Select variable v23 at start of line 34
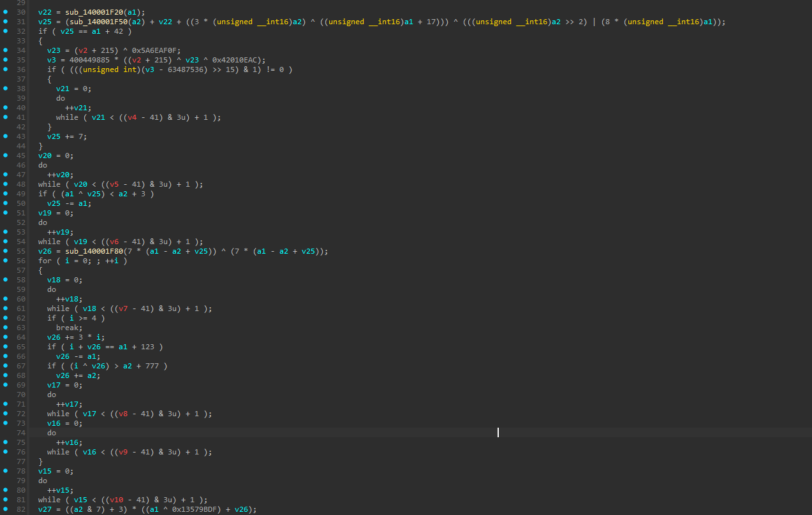Image resolution: width=812 pixels, height=515 pixels. coord(54,50)
